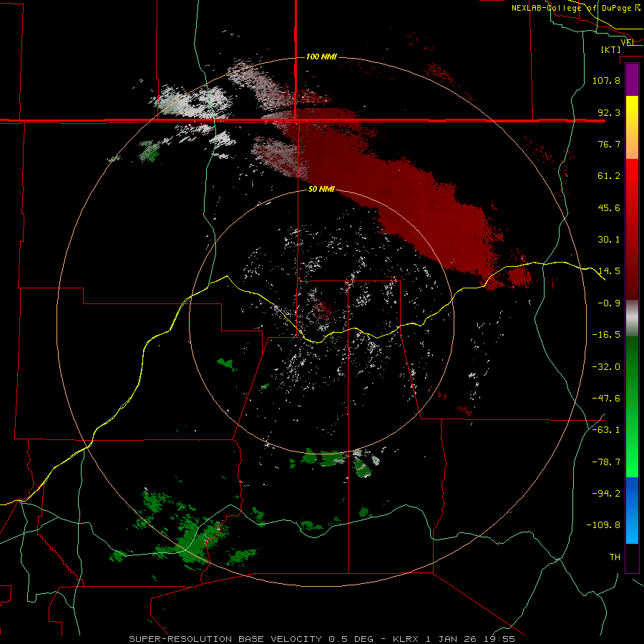Select the -78.7 scale value

click(606, 462)
